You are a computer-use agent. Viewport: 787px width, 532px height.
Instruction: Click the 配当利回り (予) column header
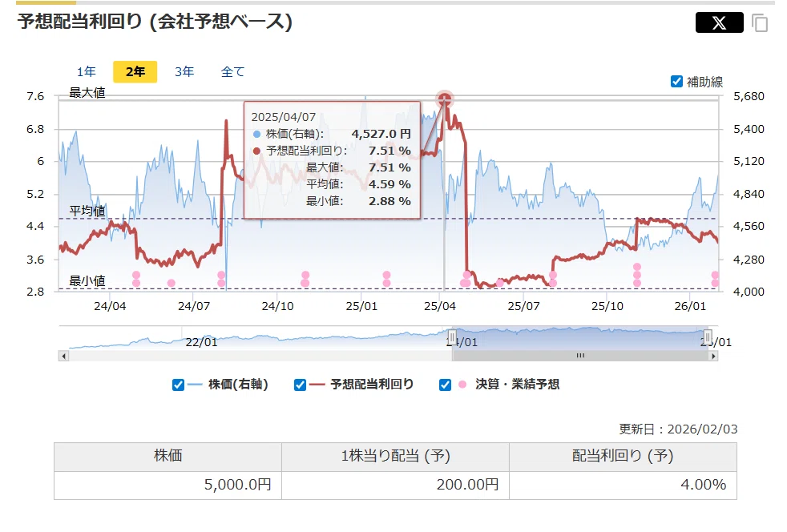coord(623,457)
